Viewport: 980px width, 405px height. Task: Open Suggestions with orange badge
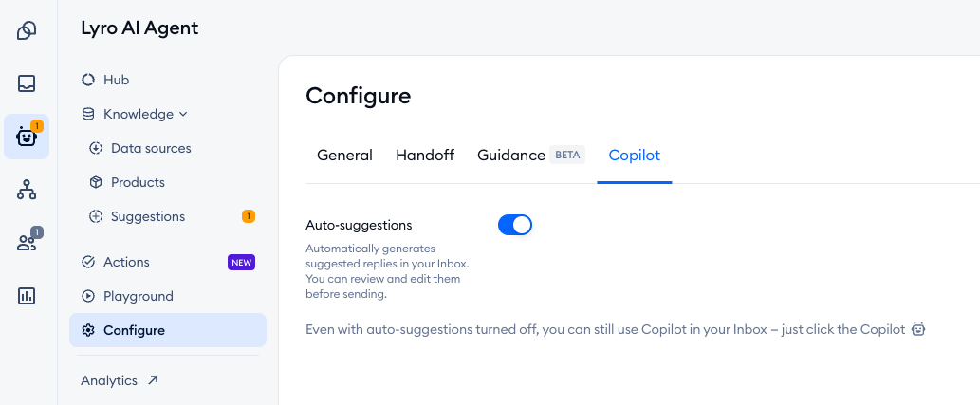point(168,216)
